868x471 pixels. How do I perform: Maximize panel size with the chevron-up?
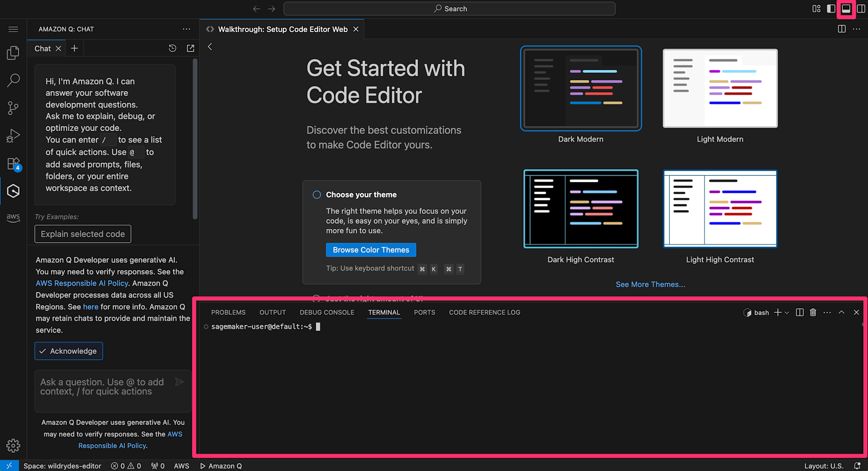tap(841, 312)
